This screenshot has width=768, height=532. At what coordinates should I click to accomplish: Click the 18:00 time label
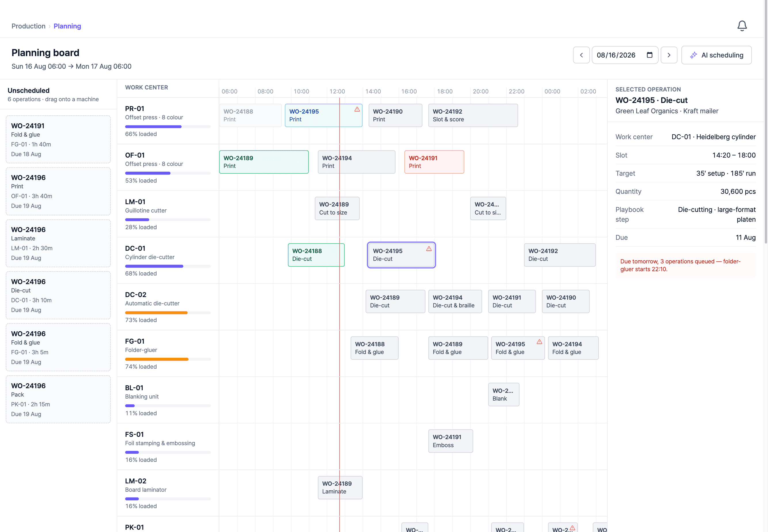(445, 91)
